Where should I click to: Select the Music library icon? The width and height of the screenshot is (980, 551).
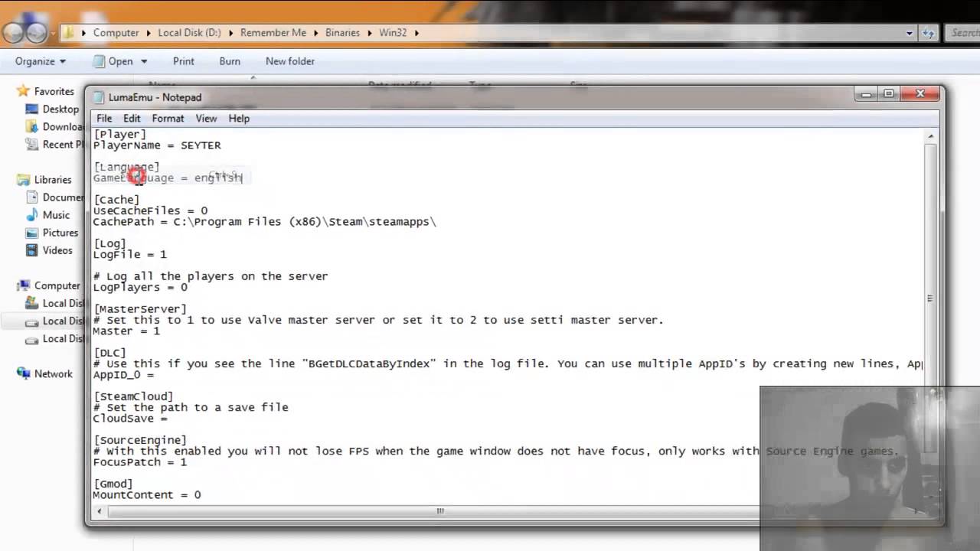pyautogui.click(x=32, y=215)
